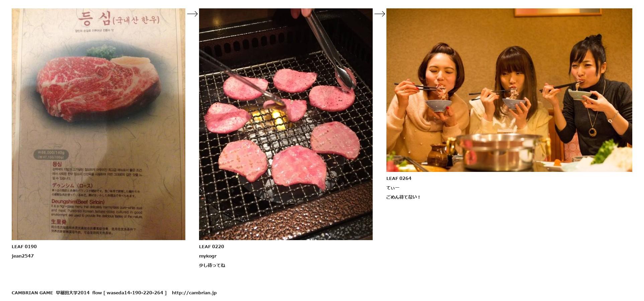This screenshot has width=644, height=301.
Task: Click the 등심 heading in menu photo
Action: [x=94, y=18]
